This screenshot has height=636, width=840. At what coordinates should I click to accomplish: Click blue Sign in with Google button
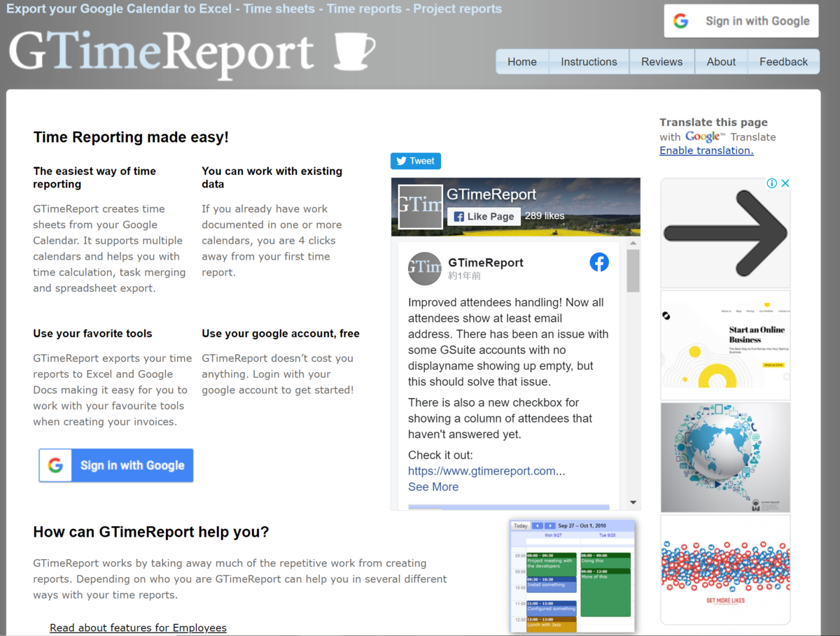point(116,465)
